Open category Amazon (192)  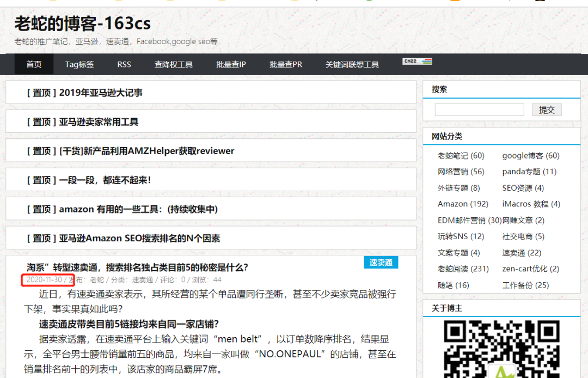coord(463,204)
